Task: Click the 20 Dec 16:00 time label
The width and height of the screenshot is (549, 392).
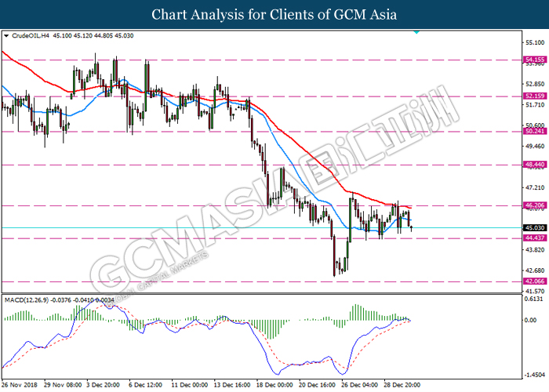Action: pos(318,385)
